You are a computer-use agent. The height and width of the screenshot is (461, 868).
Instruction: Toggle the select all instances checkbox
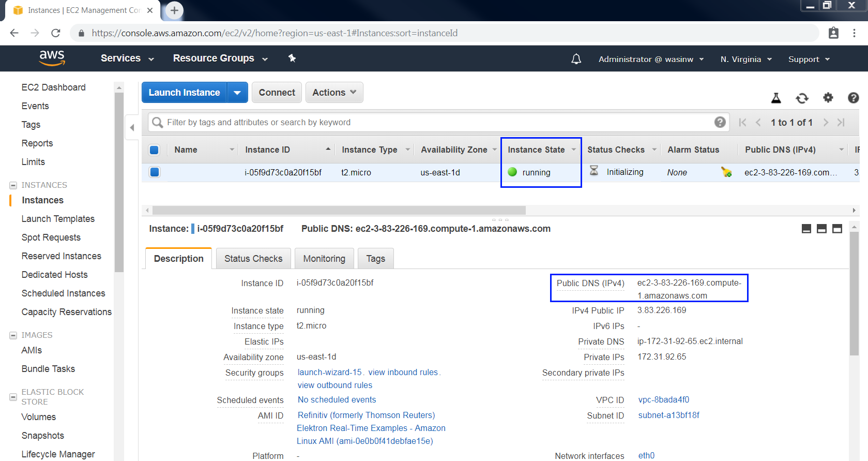(154, 150)
